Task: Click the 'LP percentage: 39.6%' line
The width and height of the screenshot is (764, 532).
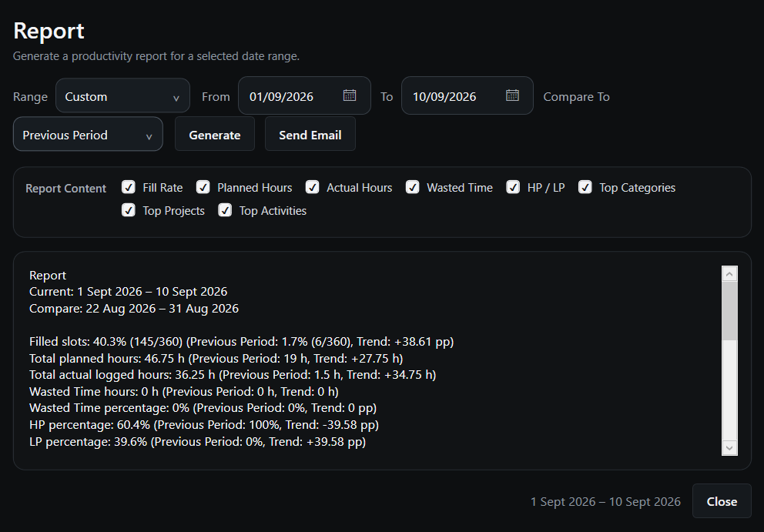Action: pyautogui.click(x=197, y=441)
